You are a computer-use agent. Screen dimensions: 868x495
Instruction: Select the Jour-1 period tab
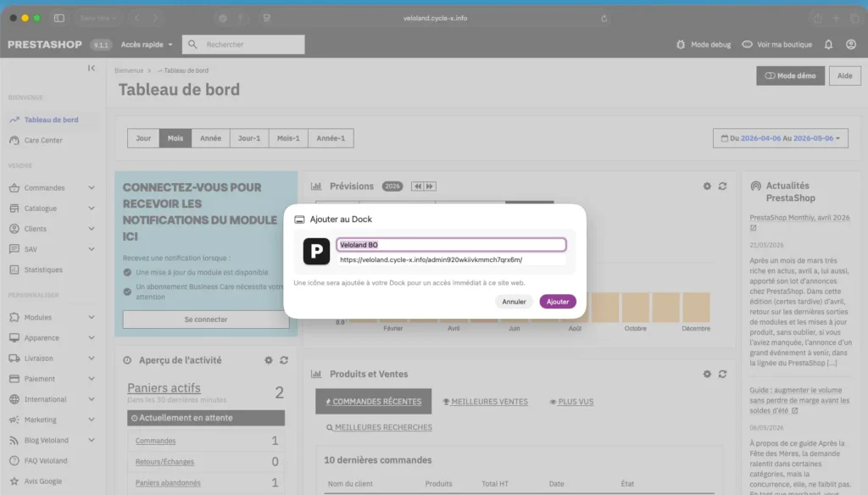coord(249,138)
